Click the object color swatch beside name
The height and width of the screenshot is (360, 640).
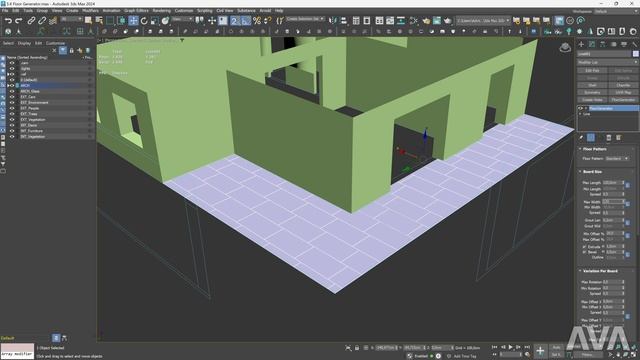(x=636, y=54)
